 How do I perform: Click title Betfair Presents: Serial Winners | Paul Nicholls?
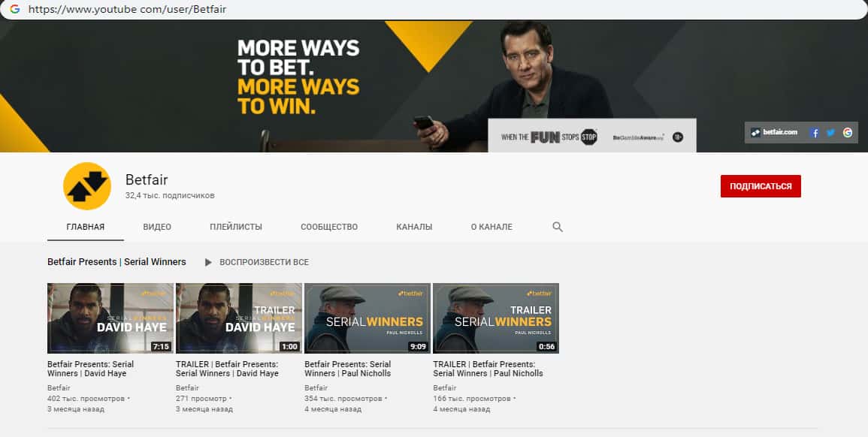click(348, 369)
